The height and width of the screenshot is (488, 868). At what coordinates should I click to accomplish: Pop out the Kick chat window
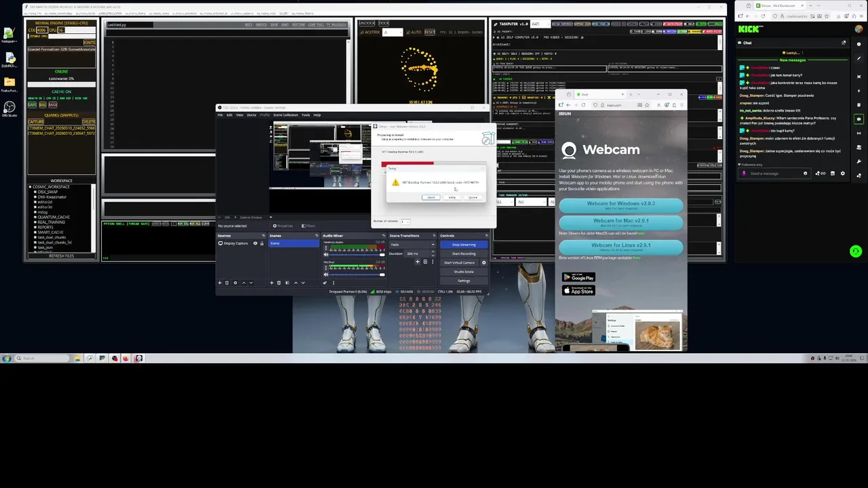click(x=844, y=43)
